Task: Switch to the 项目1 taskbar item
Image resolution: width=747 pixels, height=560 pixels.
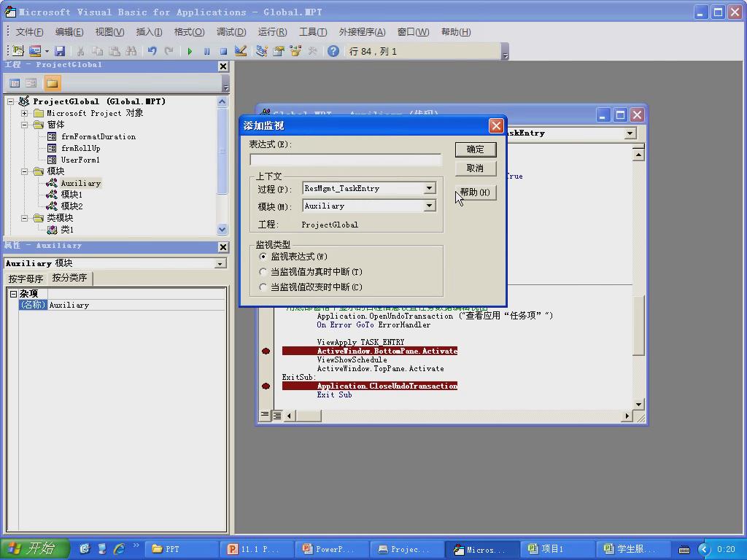Action: [x=557, y=550]
